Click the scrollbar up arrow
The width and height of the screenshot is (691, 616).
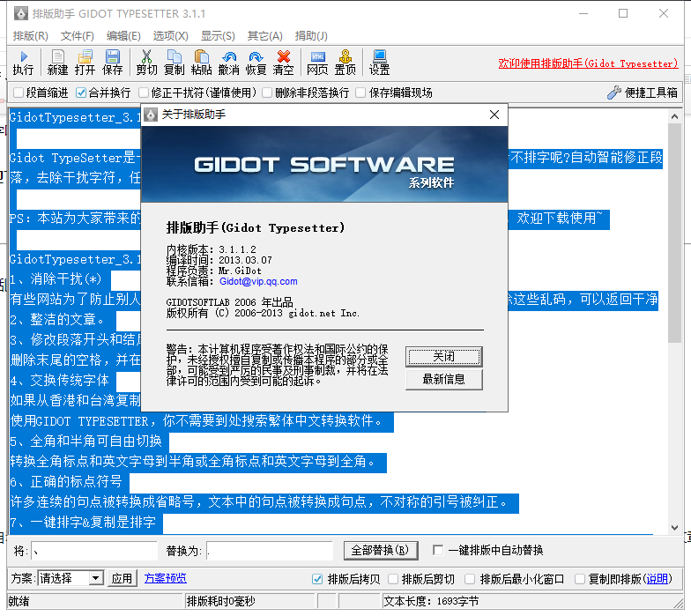point(674,116)
